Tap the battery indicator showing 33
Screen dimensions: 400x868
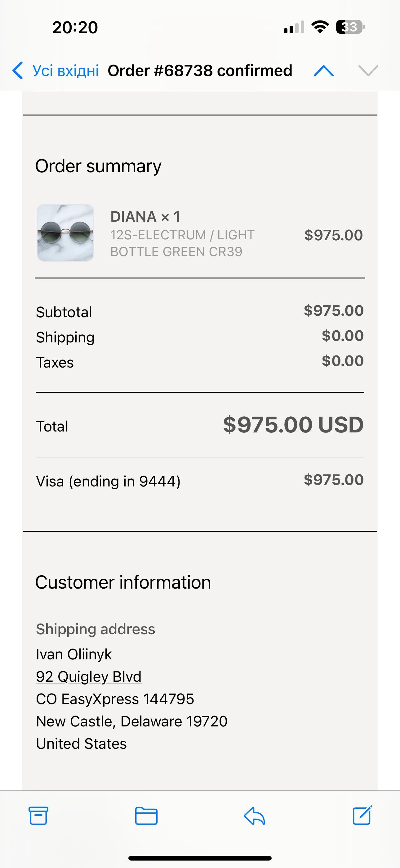[x=350, y=27]
